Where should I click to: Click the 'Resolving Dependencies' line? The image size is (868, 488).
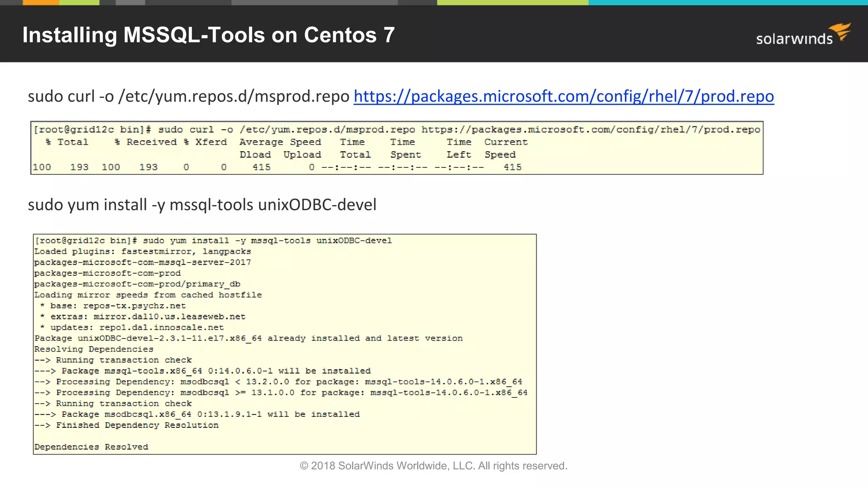pyautogui.click(x=94, y=349)
